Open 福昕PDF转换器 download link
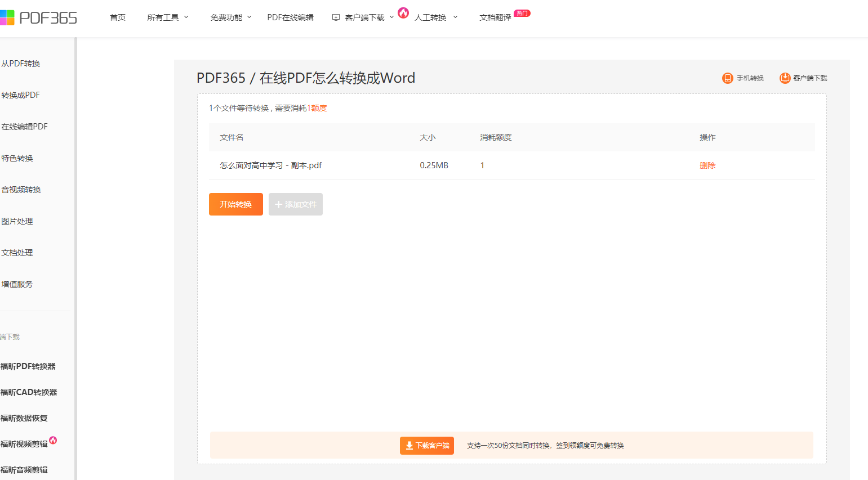 [x=28, y=366]
